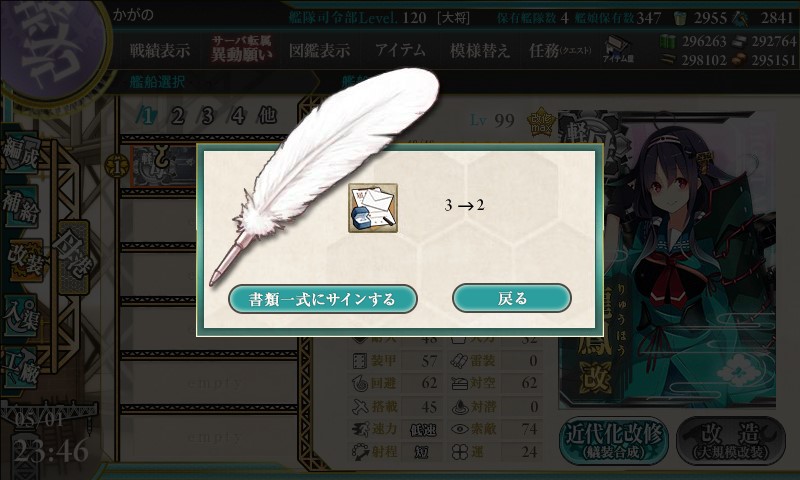
Task: Switch to fleet tab 2
Action: tap(177, 116)
